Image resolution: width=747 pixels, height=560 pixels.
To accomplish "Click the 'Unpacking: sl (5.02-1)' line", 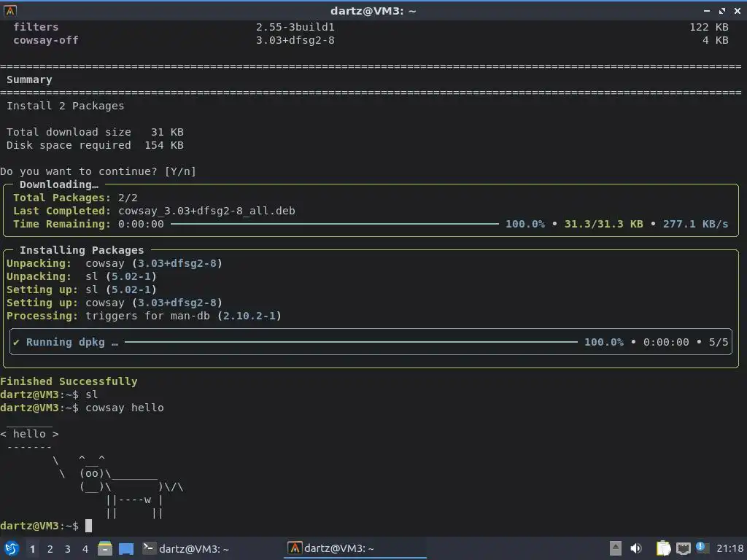I will coord(82,276).
